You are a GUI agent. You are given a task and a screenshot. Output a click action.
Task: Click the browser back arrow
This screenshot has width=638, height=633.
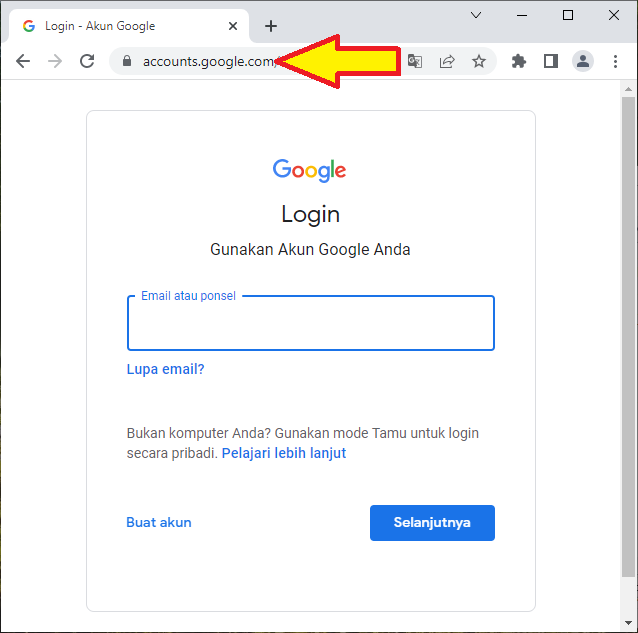(x=23, y=61)
